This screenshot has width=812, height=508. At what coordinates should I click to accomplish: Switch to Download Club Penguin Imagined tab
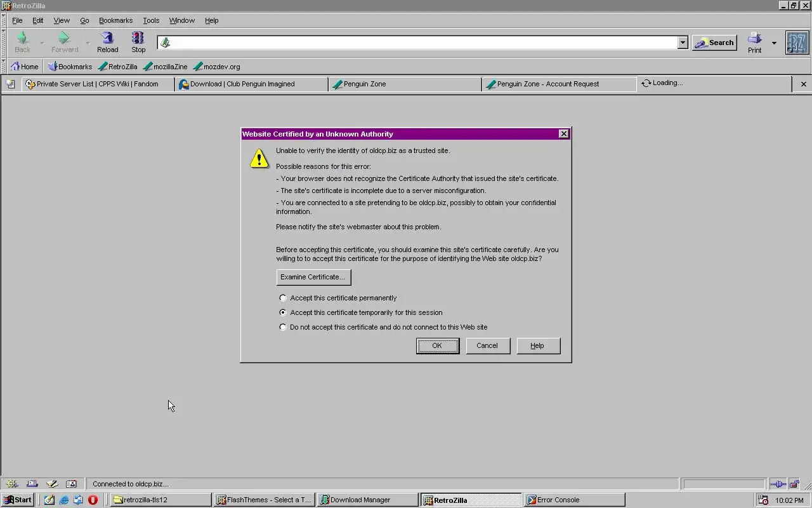tap(251, 84)
